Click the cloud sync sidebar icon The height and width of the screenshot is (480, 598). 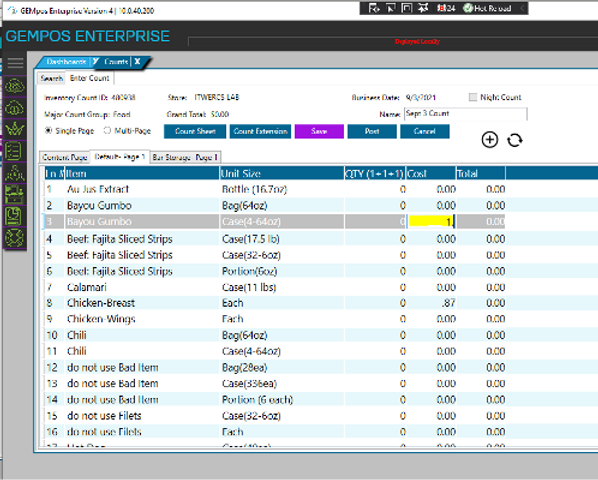click(14, 86)
